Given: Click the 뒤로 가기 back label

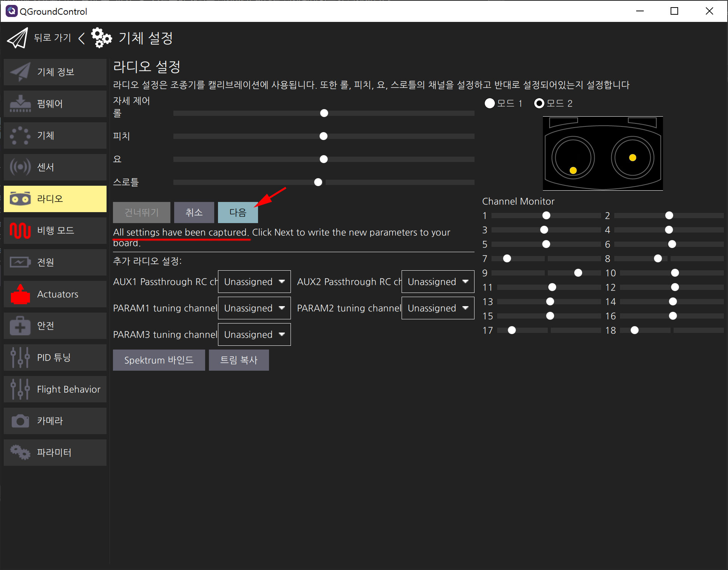Looking at the screenshot, I should 53,38.
